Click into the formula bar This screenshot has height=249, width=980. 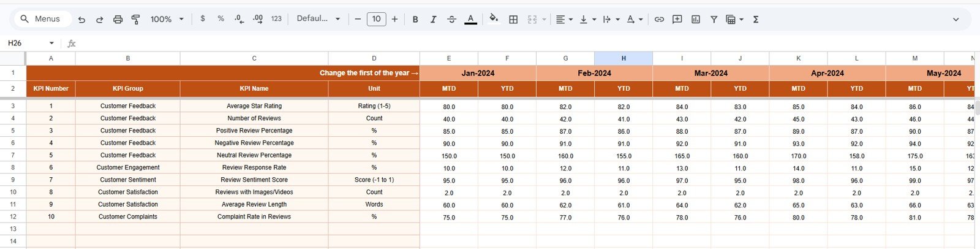[527, 43]
